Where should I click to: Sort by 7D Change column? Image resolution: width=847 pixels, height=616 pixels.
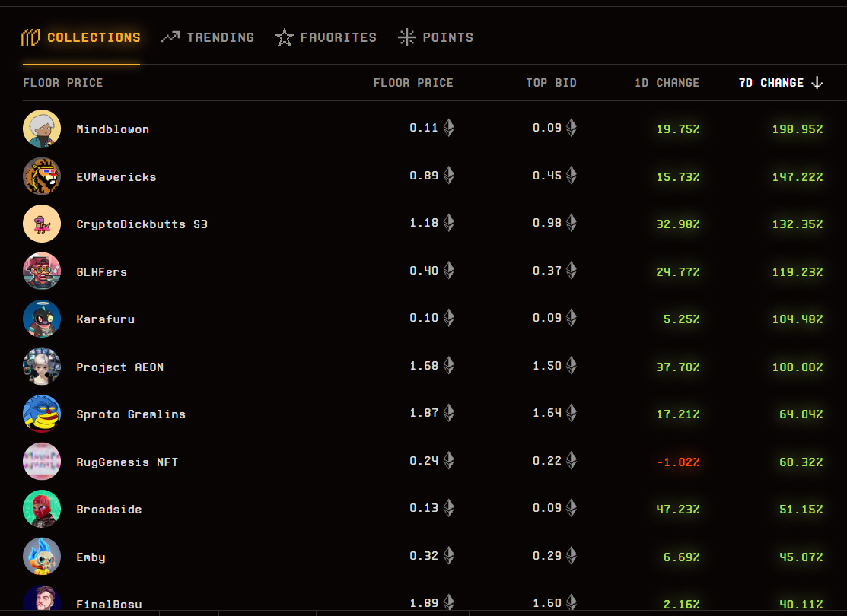point(781,83)
